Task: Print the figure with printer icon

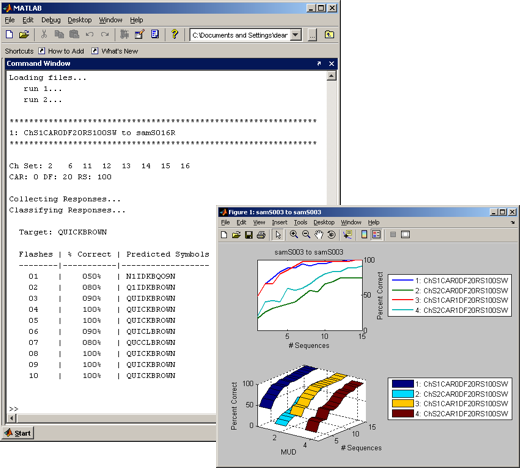Action: click(x=261, y=235)
